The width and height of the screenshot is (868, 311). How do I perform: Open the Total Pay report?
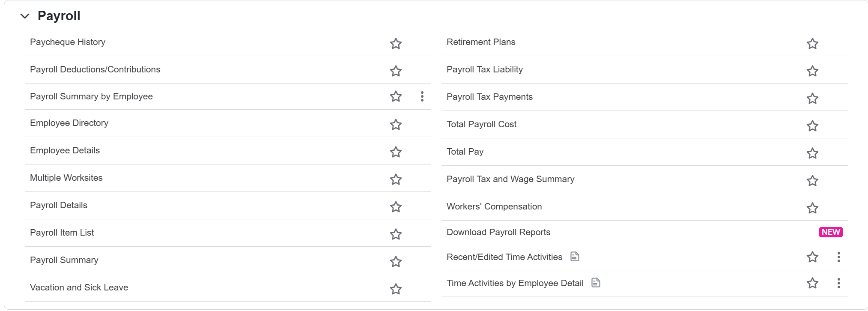pyautogui.click(x=465, y=152)
